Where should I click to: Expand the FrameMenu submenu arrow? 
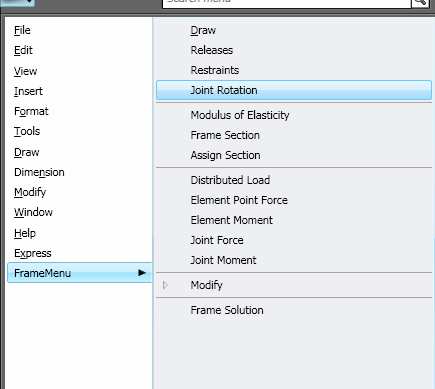pyautogui.click(x=142, y=273)
